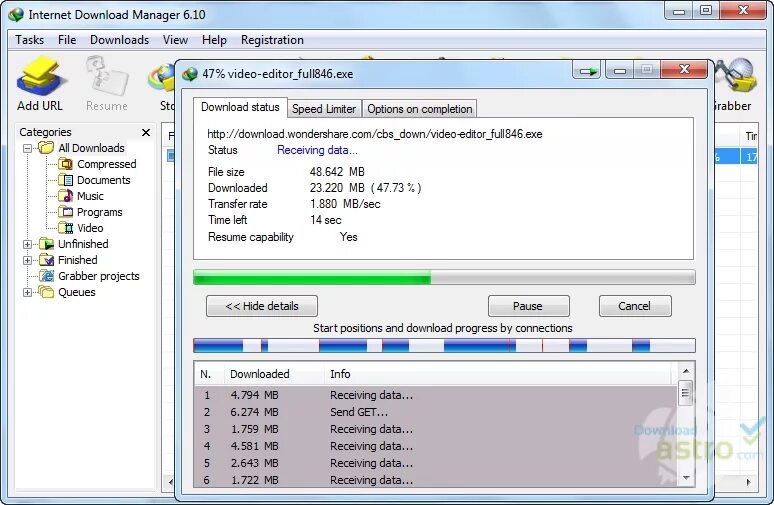Select the Music category icon
Screen dimensions: 774x505
point(65,196)
